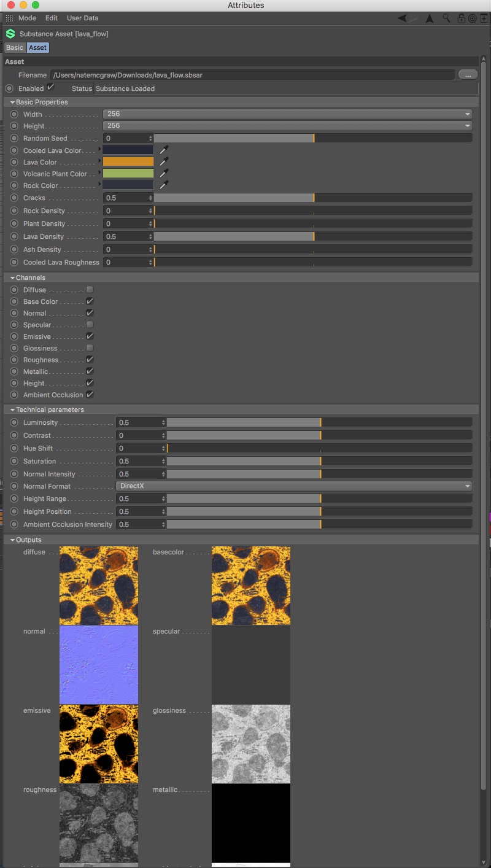Open the Normal Format DirectX dropdown
Viewport: 491px width, 868px height.
click(295, 486)
